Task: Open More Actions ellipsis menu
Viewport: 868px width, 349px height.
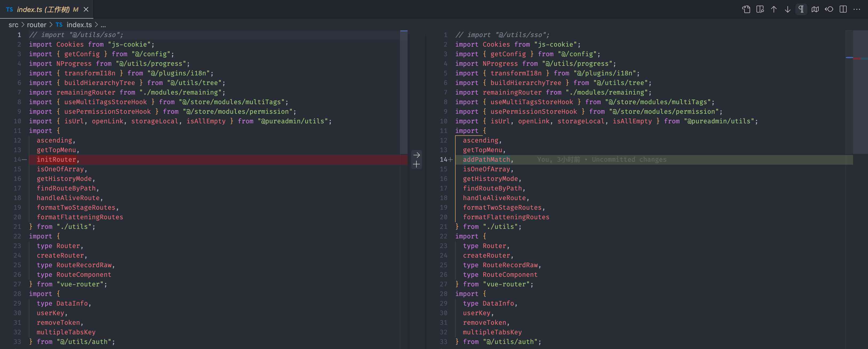Action: [857, 9]
